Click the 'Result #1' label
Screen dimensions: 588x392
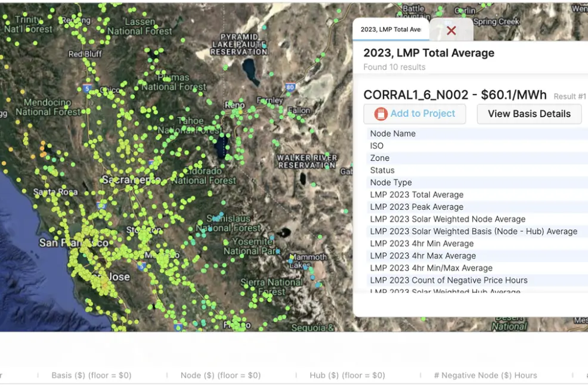point(570,97)
